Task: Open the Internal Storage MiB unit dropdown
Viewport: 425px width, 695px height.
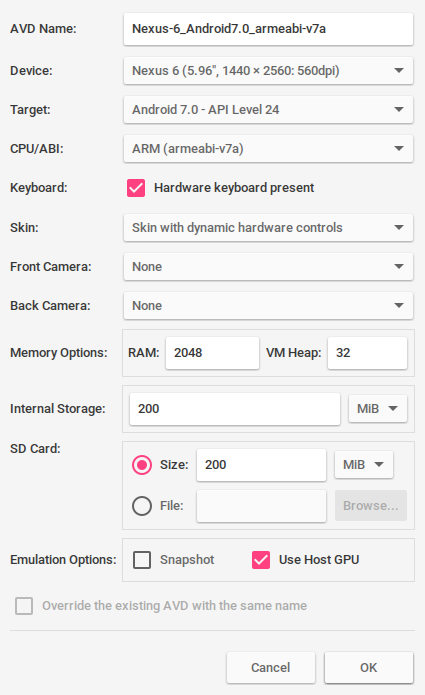Action: (378, 409)
